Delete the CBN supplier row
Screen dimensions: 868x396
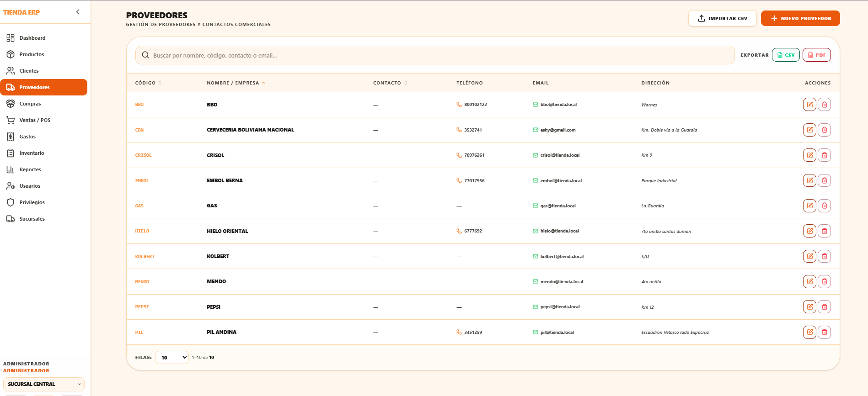tap(824, 130)
